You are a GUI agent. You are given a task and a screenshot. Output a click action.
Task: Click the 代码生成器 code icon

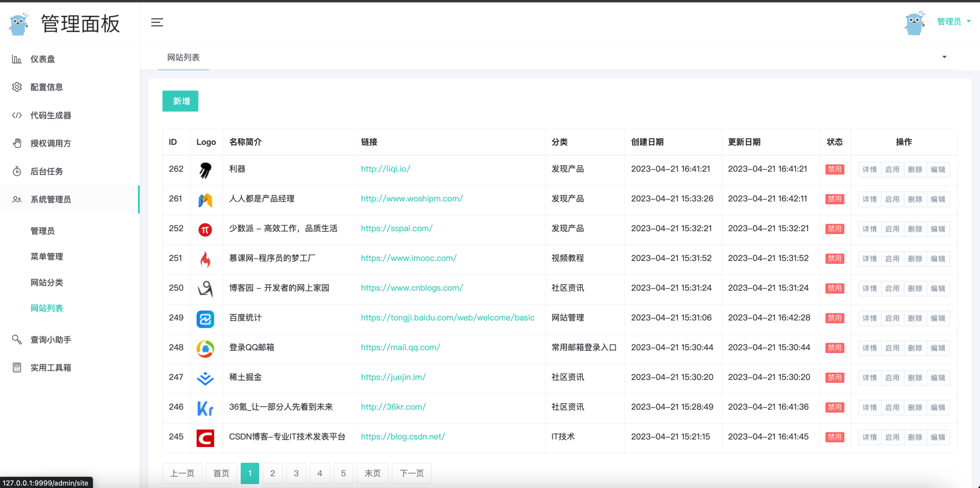[x=17, y=116]
